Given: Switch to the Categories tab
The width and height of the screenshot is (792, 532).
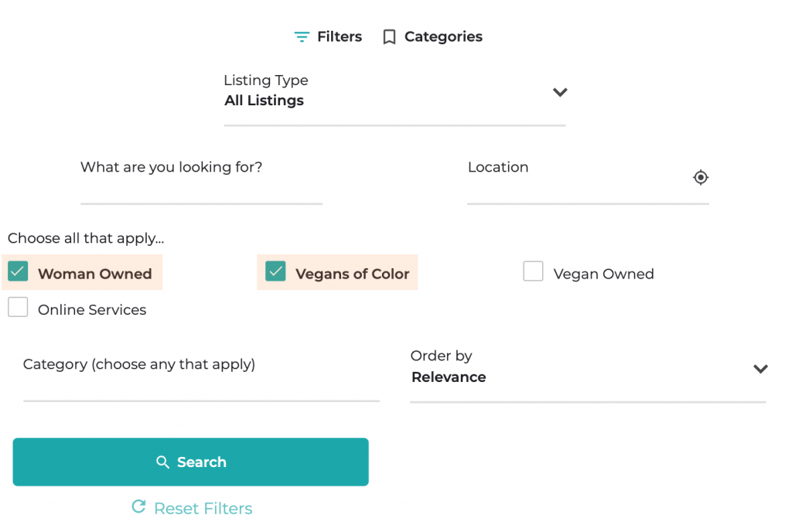Looking at the screenshot, I should [443, 37].
